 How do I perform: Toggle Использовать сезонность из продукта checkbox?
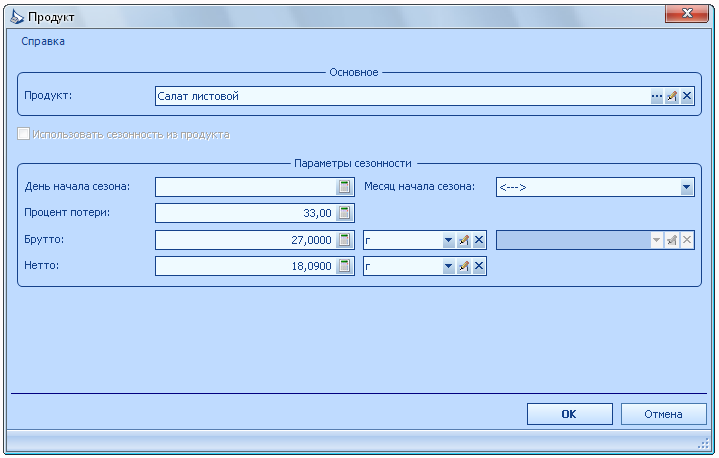click(23, 134)
